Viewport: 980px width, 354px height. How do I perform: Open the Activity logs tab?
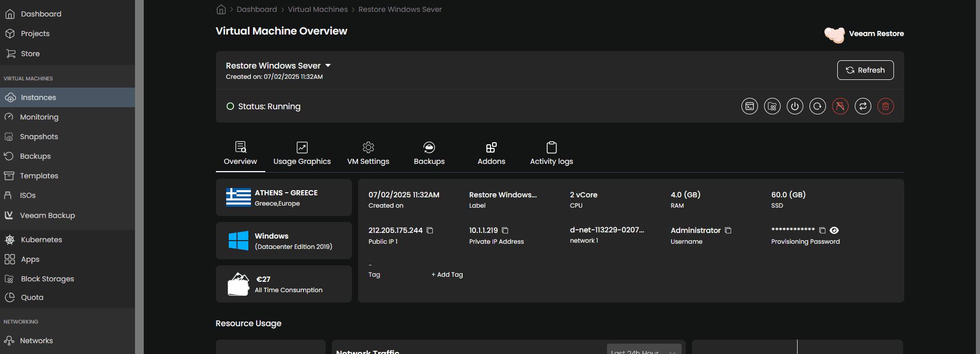tap(551, 154)
